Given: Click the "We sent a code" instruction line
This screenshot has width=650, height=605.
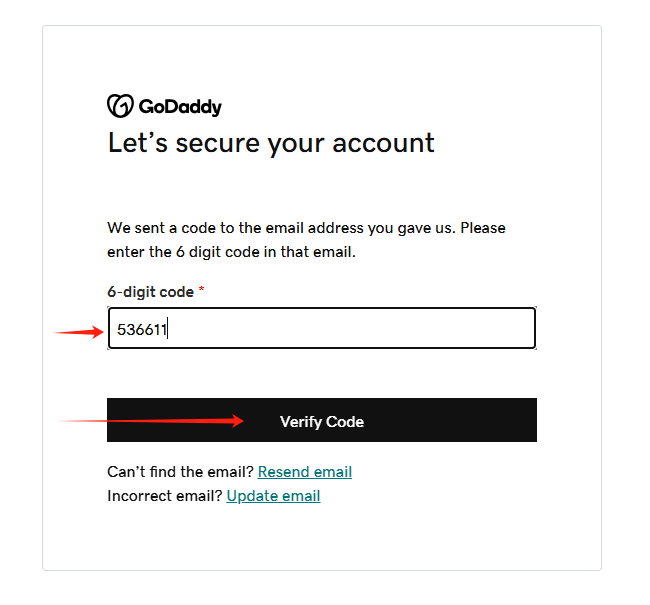Looking at the screenshot, I should tap(306, 228).
